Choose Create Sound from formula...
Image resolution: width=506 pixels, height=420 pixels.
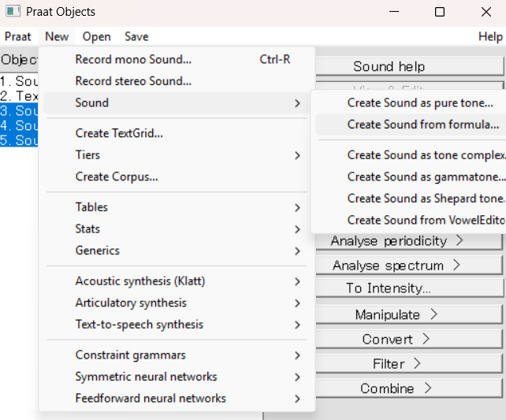(x=411, y=125)
